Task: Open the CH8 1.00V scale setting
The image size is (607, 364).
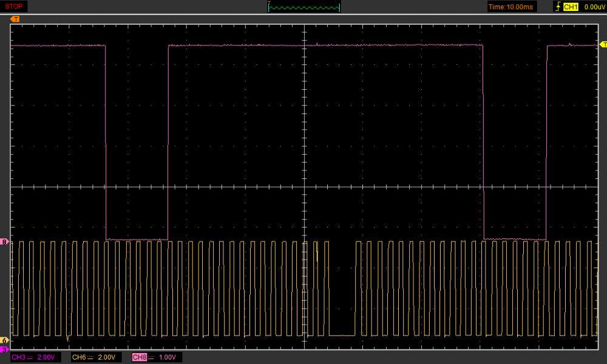Action: point(168,357)
